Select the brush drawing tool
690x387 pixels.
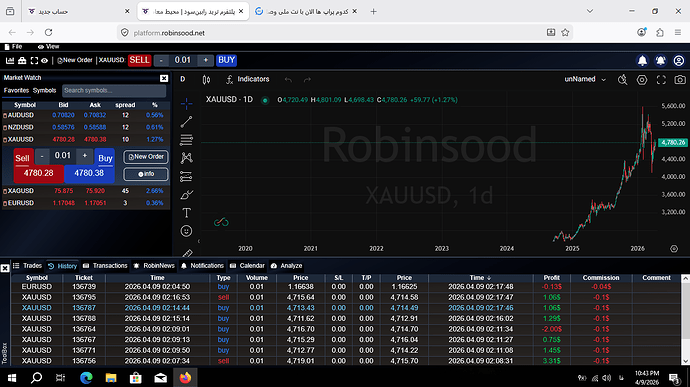(x=186, y=195)
